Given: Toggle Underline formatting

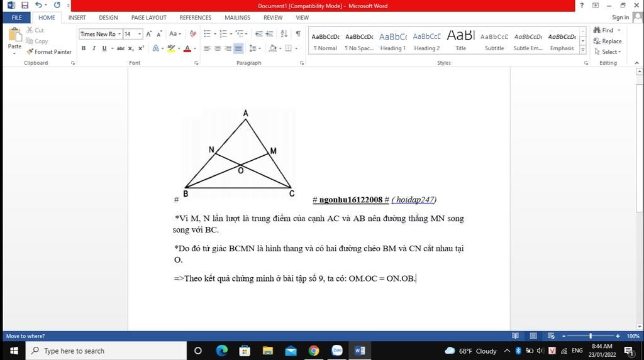Looking at the screenshot, I should tap(104, 48).
